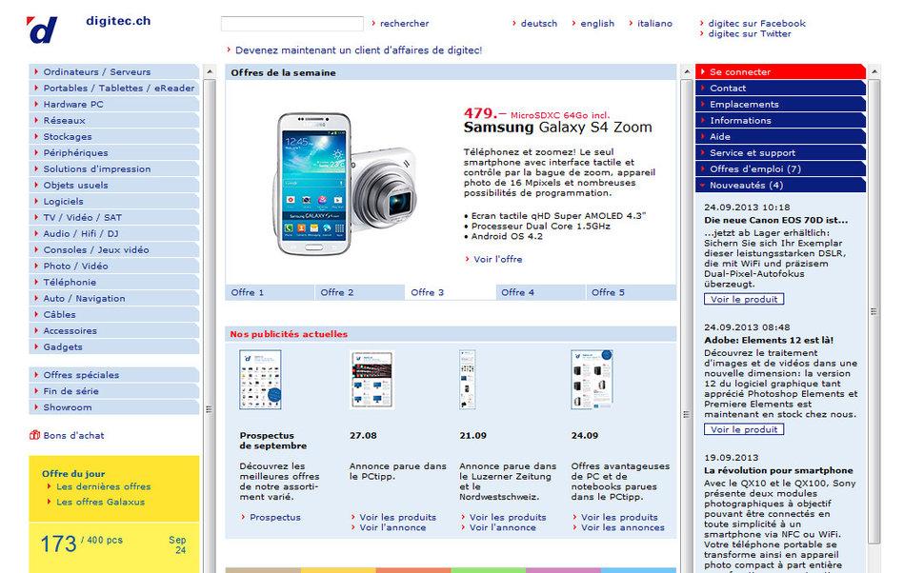Click Voir les annonces under 24.09

point(623,527)
